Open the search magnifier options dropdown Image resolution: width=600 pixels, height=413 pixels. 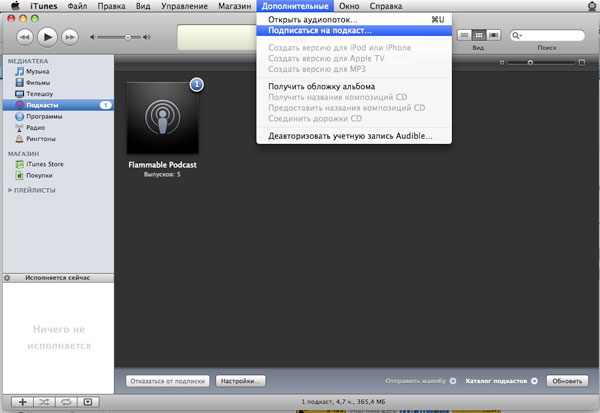517,36
